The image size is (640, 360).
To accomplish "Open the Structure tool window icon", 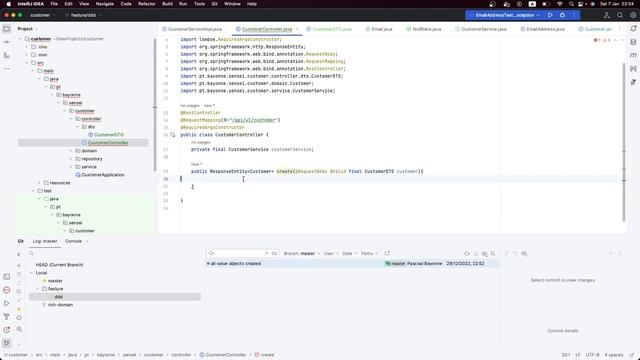I will pos(7,56).
